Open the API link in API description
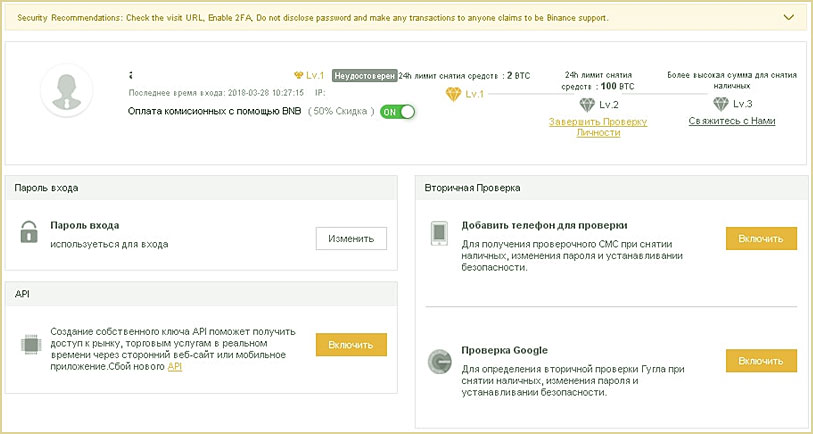This screenshot has width=813, height=434. (175, 367)
